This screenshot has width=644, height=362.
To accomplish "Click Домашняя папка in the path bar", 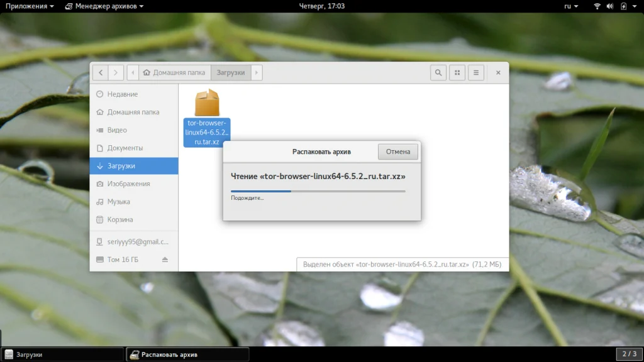I will pyautogui.click(x=175, y=73).
